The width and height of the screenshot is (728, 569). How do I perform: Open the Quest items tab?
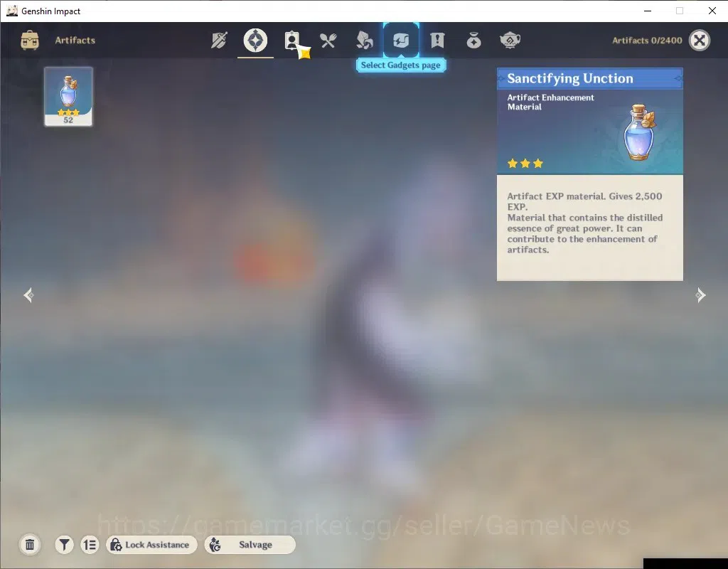point(437,41)
